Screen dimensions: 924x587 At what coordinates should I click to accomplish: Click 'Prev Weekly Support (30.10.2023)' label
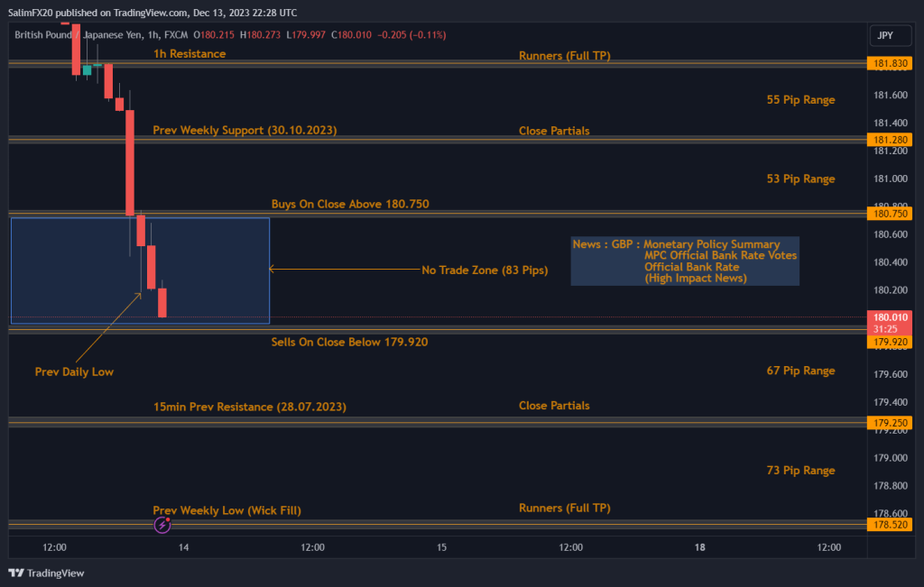click(x=245, y=131)
